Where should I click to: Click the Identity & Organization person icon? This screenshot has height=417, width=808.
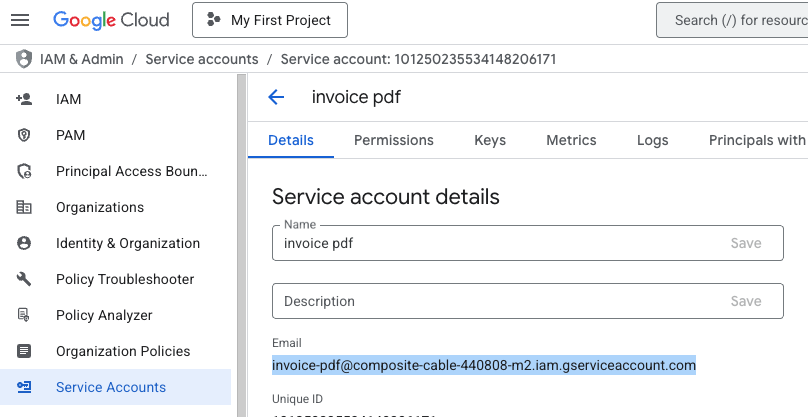(x=24, y=243)
